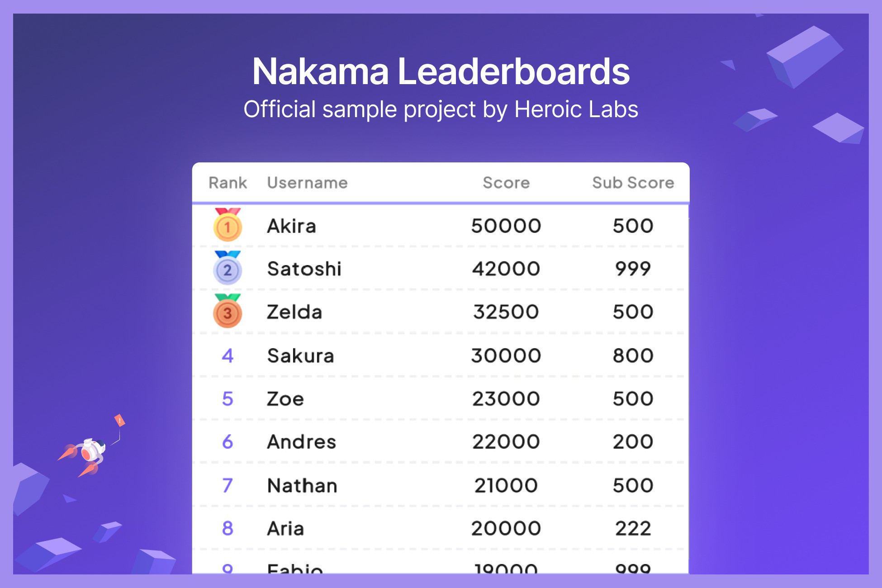Click Nathan's rank number 7
Viewport: 882px width, 588px height.
click(228, 485)
